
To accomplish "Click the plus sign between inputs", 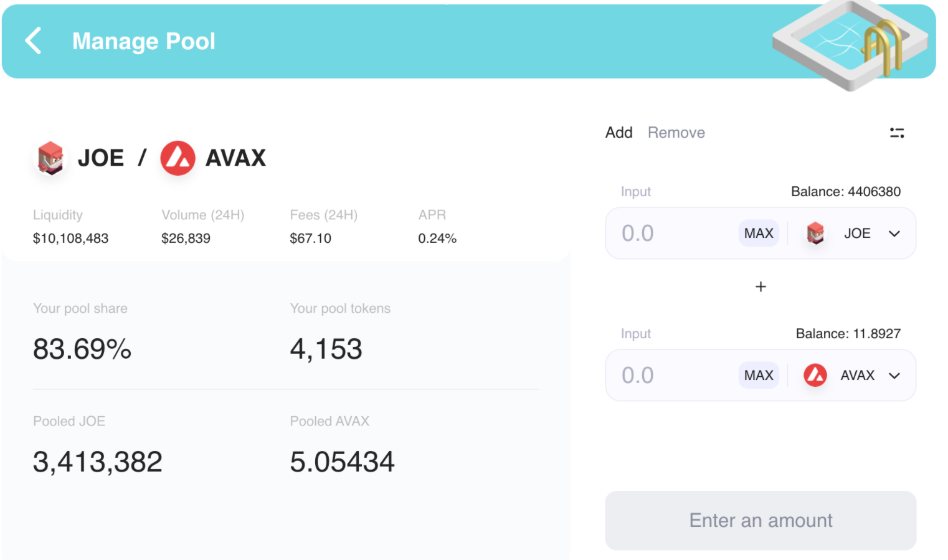I will [761, 287].
